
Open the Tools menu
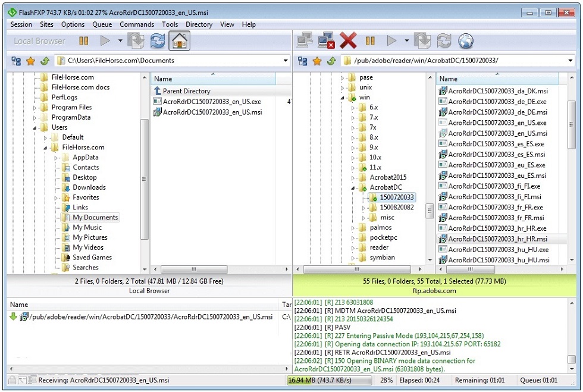(x=170, y=24)
